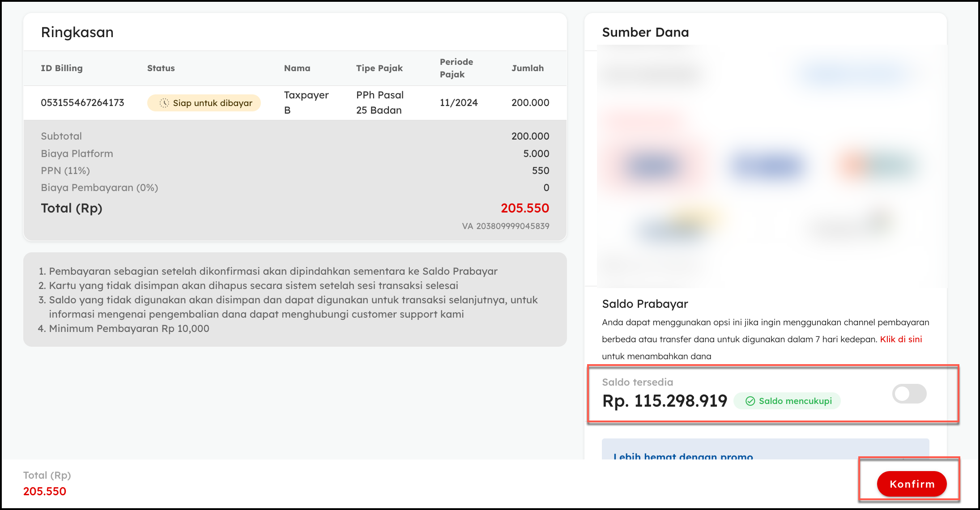Select billing ID 053155467264173
Viewport: 980px width, 510px height.
(82, 102)
